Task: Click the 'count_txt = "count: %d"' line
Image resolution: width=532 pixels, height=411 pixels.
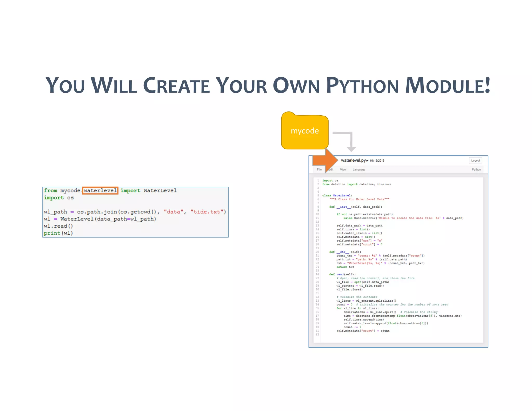Action: pos(381,256)
